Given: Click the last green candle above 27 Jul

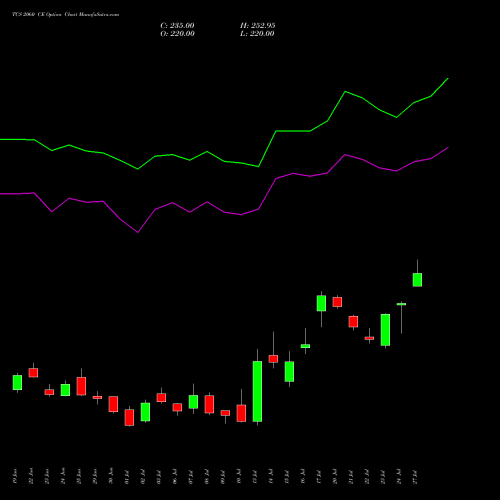Looking at the screenshot, I should (x=417, y=280).
